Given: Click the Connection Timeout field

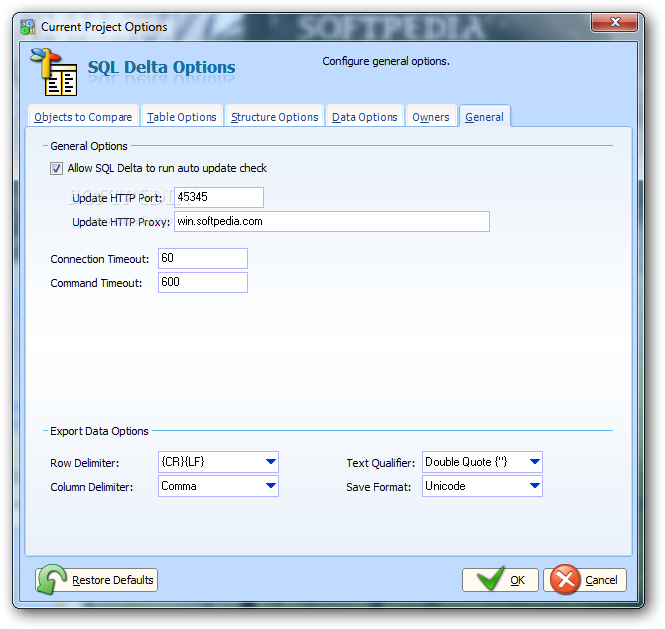Looking at the screenshot, I should point(203,258).
